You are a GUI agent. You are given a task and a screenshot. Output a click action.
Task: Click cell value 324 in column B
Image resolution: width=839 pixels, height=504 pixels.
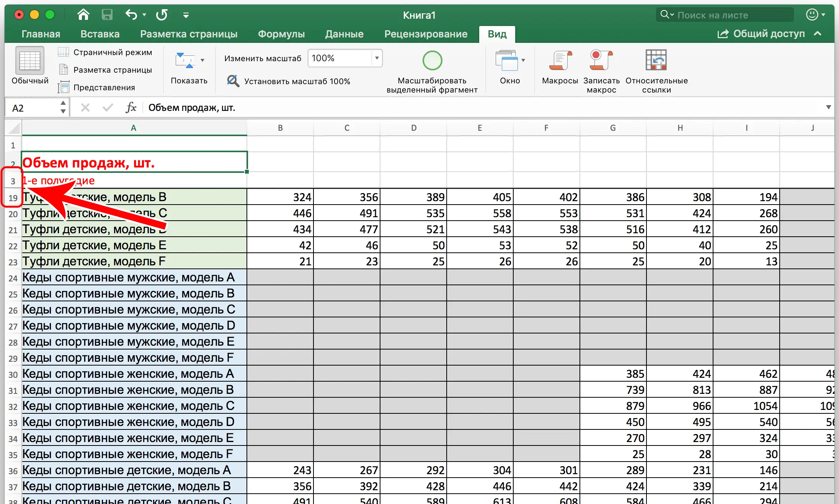coord(280,197)
